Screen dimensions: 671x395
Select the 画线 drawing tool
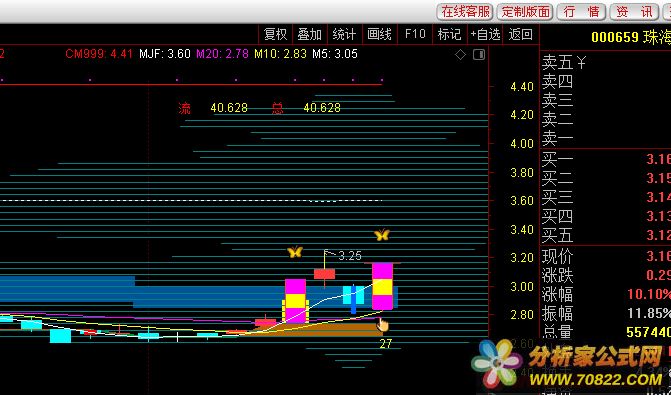[380, 34]
